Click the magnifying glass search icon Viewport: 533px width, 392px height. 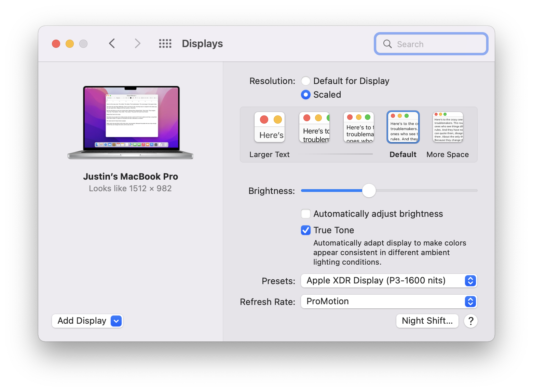click(x=387, y=44)
